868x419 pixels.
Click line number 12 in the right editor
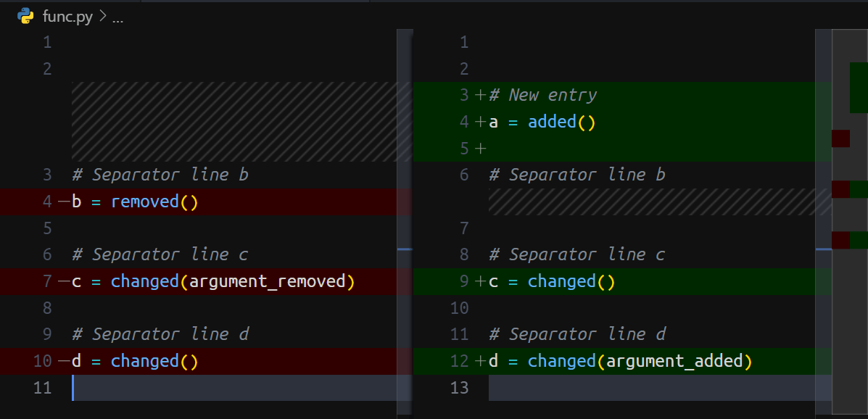[x=459, y=360]
